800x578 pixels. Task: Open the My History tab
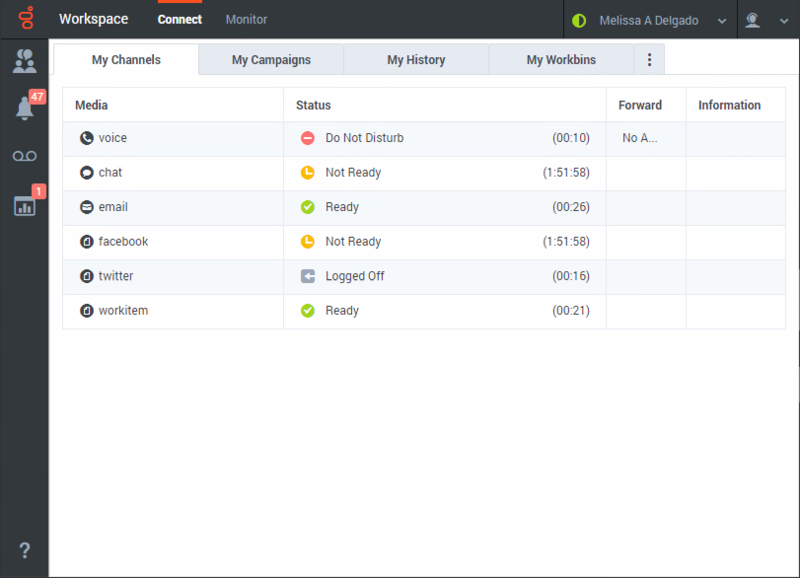pyautogui.click(x=415, y=60)
